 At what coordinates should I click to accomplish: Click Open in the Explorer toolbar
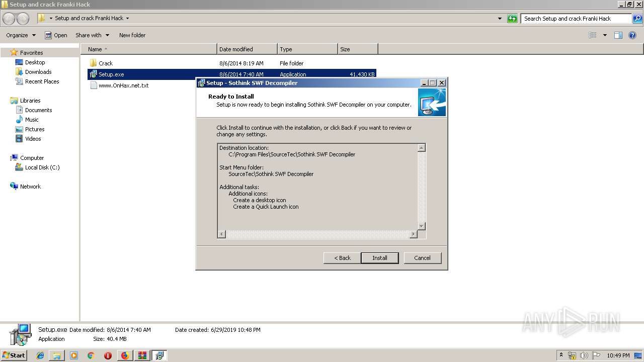pos(56,35)
